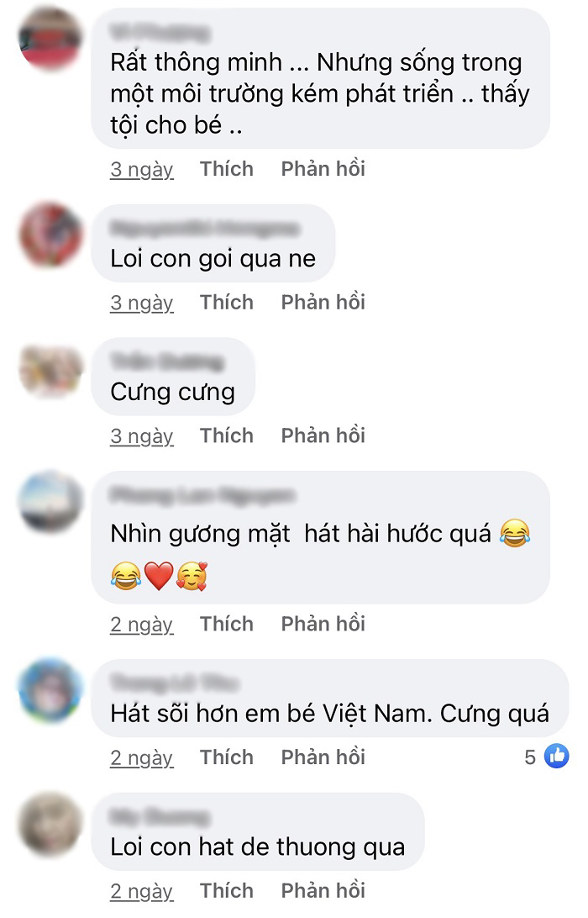Screen dimensions: 588x918
Task: Open avatar beside 'Nhìn gương mặt' comment
Action: coord(51,502)
